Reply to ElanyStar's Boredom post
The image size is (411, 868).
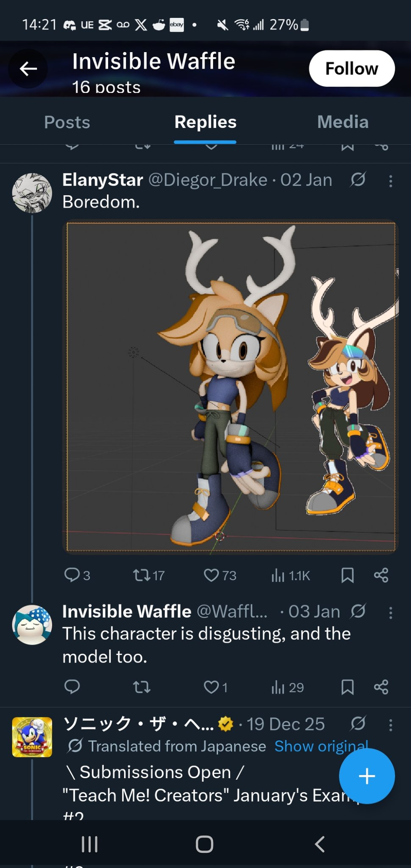pos(72,575)
